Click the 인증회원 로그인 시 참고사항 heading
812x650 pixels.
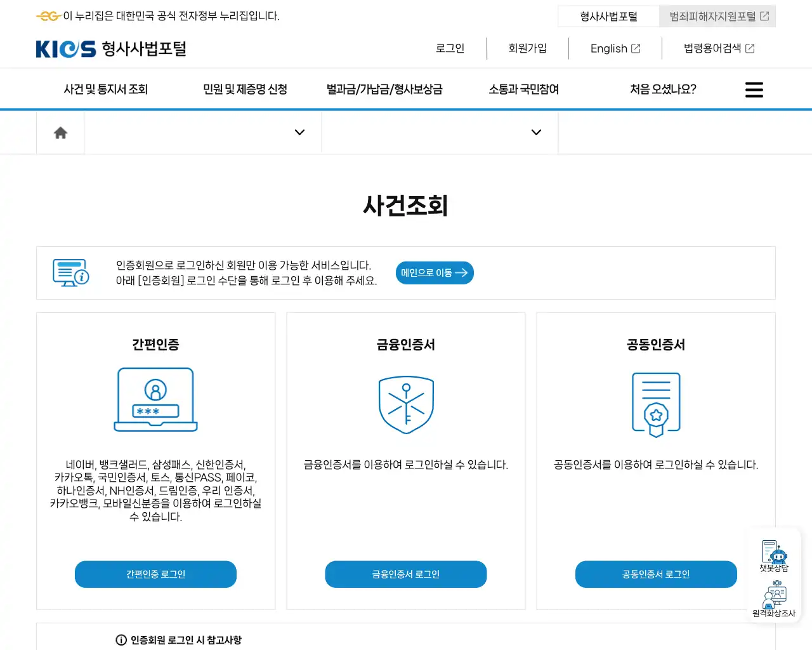(186, 640)
